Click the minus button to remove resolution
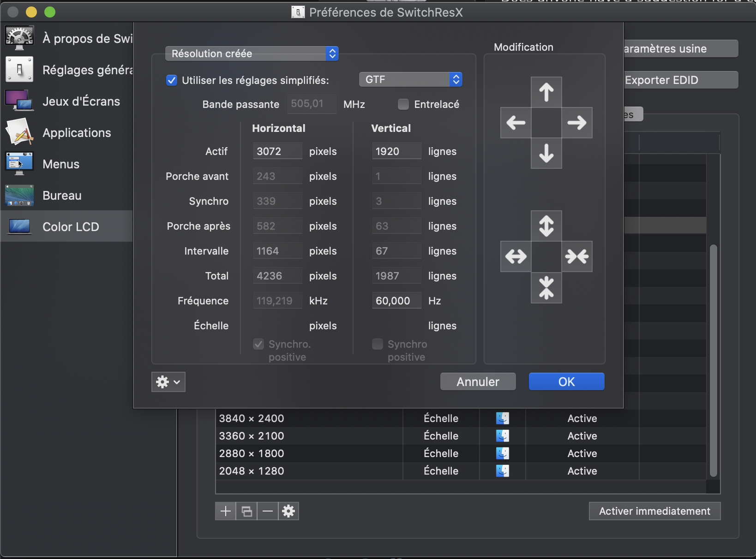Screen dimensions: 756x559 [x=268, y=511]
